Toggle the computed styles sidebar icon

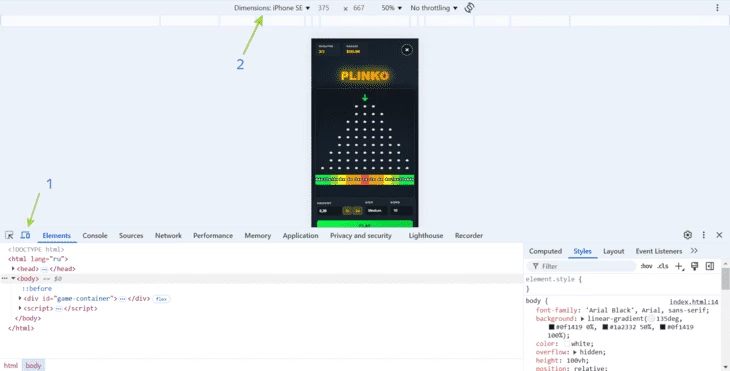click(x=710, y=266)
